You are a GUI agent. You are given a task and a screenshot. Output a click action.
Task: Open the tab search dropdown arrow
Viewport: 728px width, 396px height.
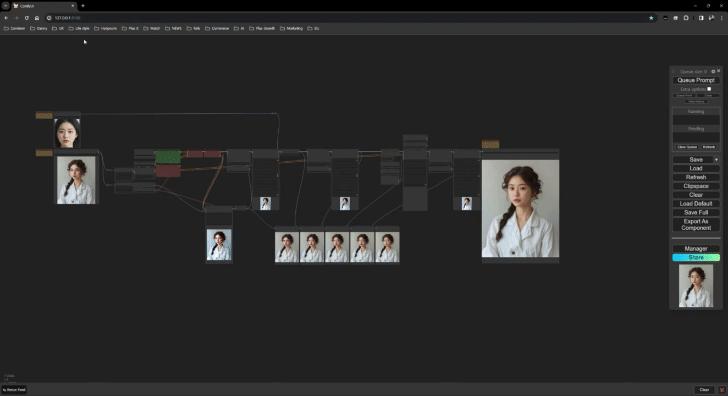pyautogui.click(x=6, y=6)
